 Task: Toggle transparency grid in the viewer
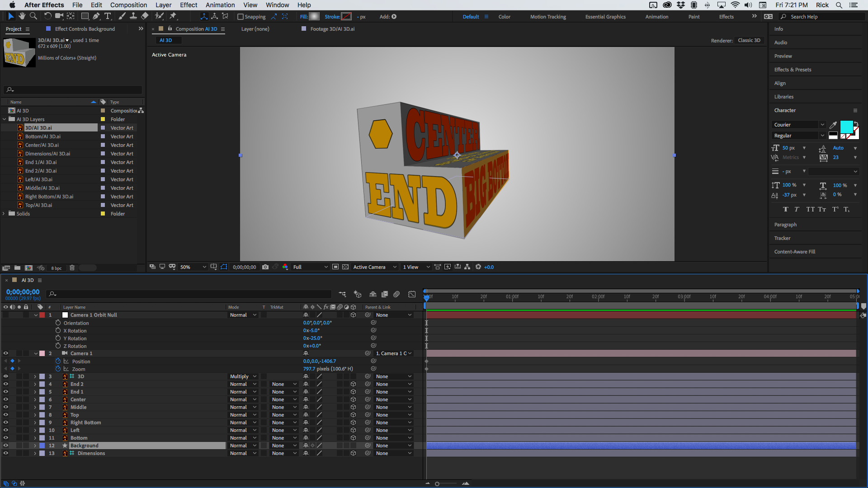[x=346, y=267]
